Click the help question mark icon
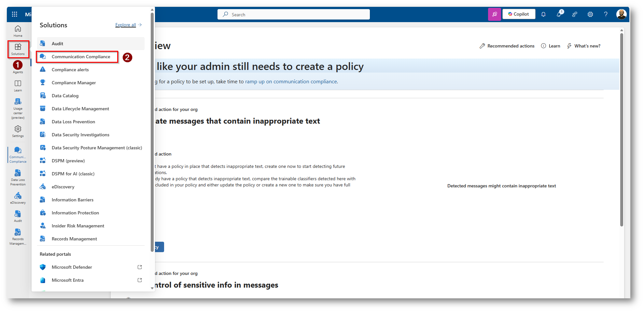 606,14
